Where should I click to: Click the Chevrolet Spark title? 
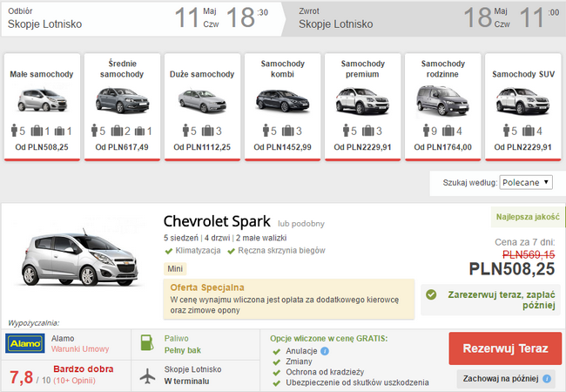217,221
